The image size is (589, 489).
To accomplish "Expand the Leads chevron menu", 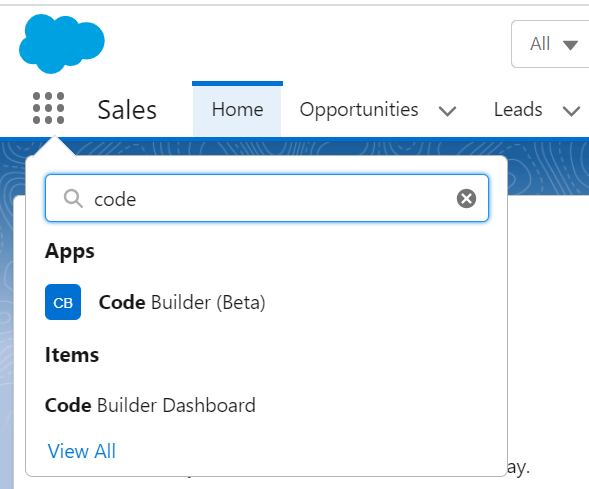I will [571, 111].
